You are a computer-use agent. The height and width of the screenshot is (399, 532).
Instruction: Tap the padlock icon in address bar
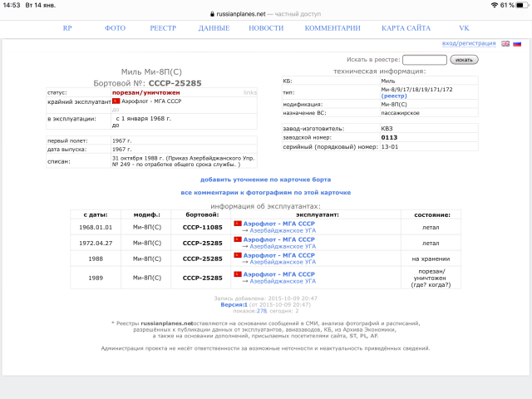(213, 14)
